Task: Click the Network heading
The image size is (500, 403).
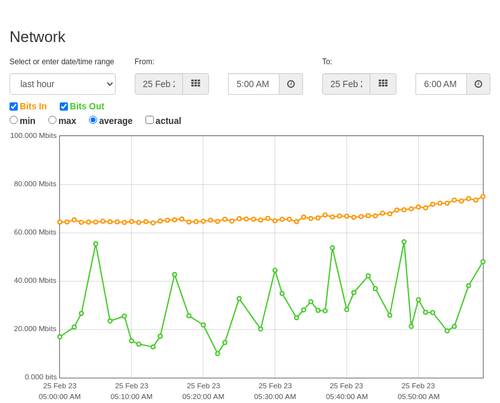Action: click(x=37, y=37)
